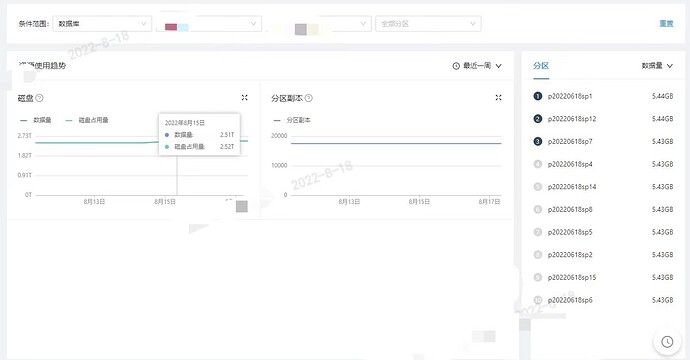This screenshot has width=690, height=360.
Task: Click partition p20220618sp6
Action: point(570,300)
